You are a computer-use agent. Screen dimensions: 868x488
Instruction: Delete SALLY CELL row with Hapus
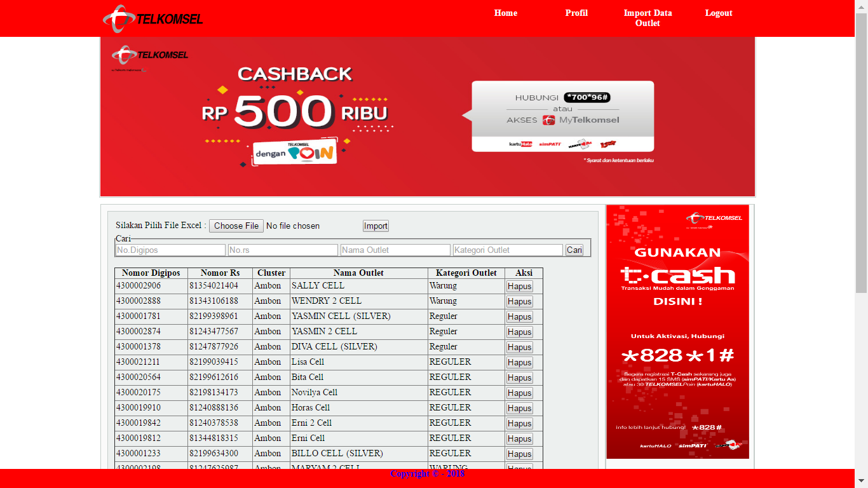coord(519,287)
